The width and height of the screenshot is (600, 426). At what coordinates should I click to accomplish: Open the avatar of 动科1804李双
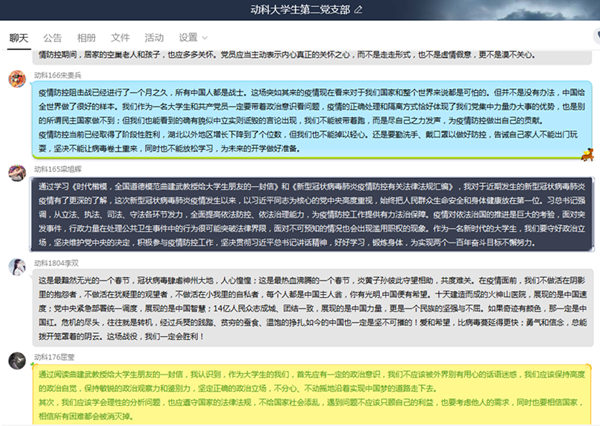coord(16,265)
